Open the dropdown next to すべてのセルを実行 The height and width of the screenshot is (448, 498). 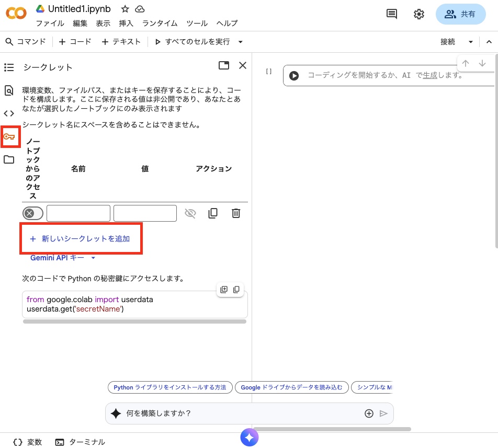(x=241, y=42)
